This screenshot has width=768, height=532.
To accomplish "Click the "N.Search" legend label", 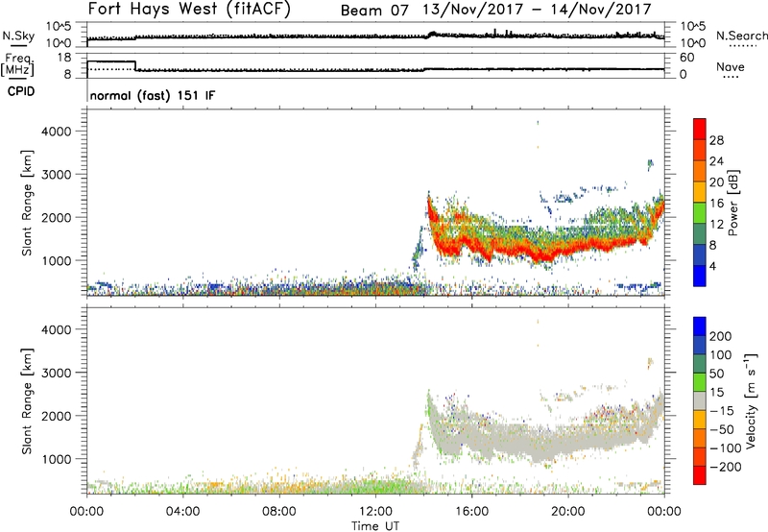I will [741, 36].
